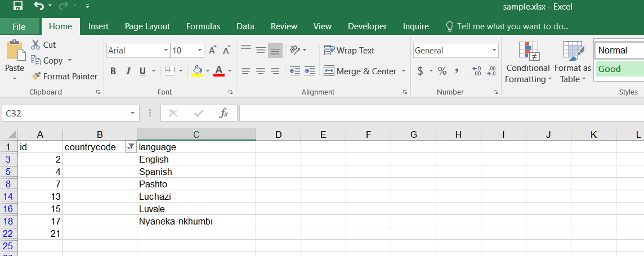Open the font name Arial dropdown
Viewport: 644px width, 256px height.
tap(166, 51)
